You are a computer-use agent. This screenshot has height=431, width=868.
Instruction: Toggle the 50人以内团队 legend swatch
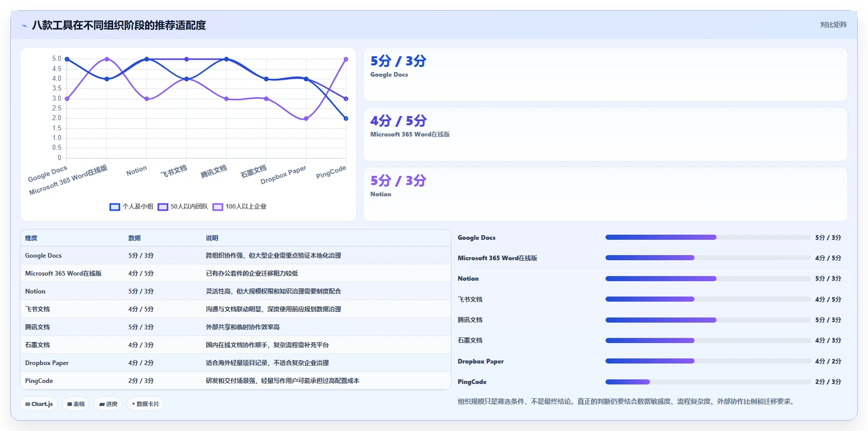point(163,207)
